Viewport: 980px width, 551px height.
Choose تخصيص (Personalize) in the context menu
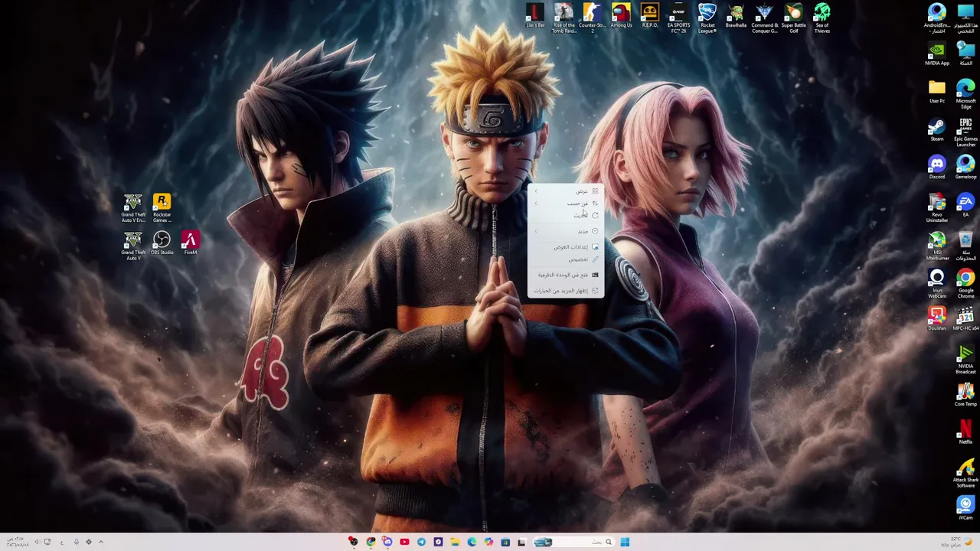(x=566, y=259)
